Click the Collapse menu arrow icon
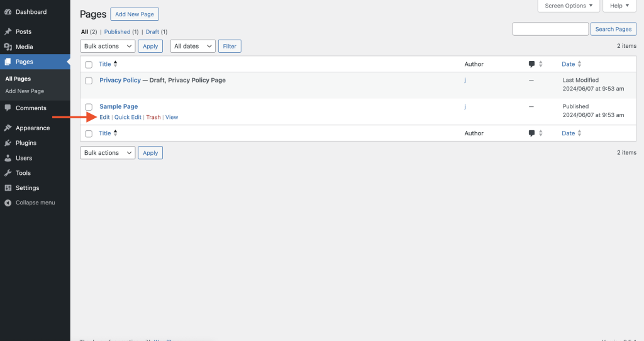The width and height of the screenshot is (644, 341). [8, 203]
